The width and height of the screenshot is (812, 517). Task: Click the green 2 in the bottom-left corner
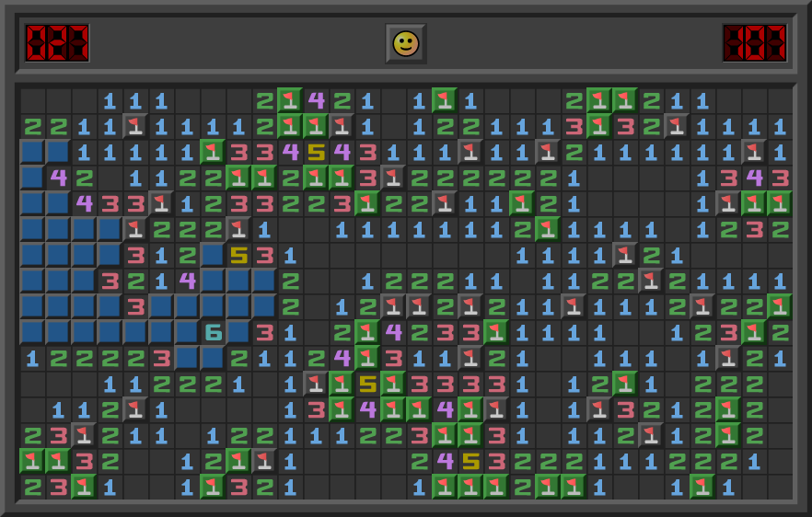click(x=33, y=487)
